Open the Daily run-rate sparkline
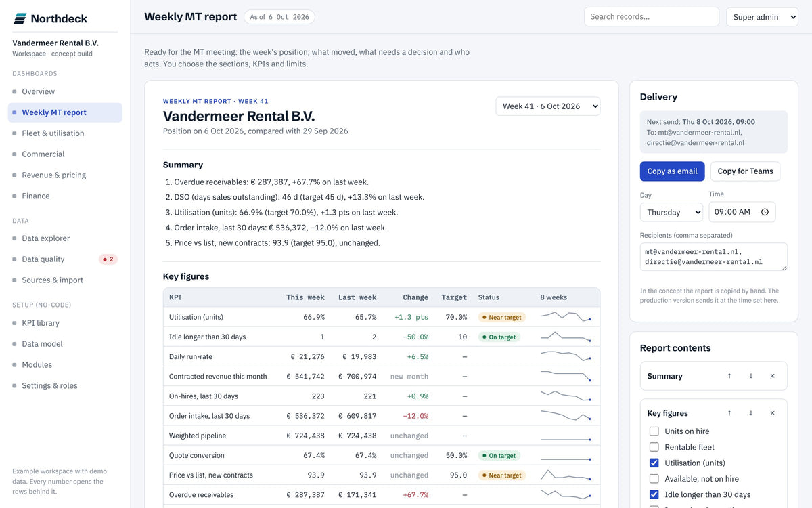 click(x=566, y=356)
